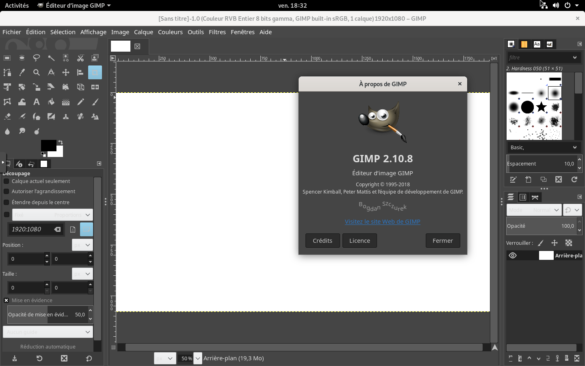
Task: Adjust the layer Opacité slider
Action: pos(541,226)
